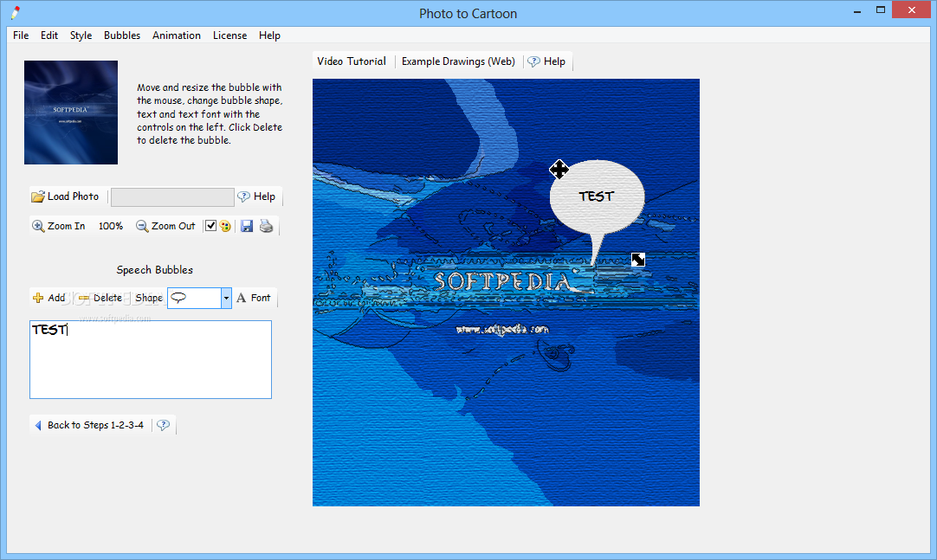Click the 100% zoom level text

(x=111, y=226)
